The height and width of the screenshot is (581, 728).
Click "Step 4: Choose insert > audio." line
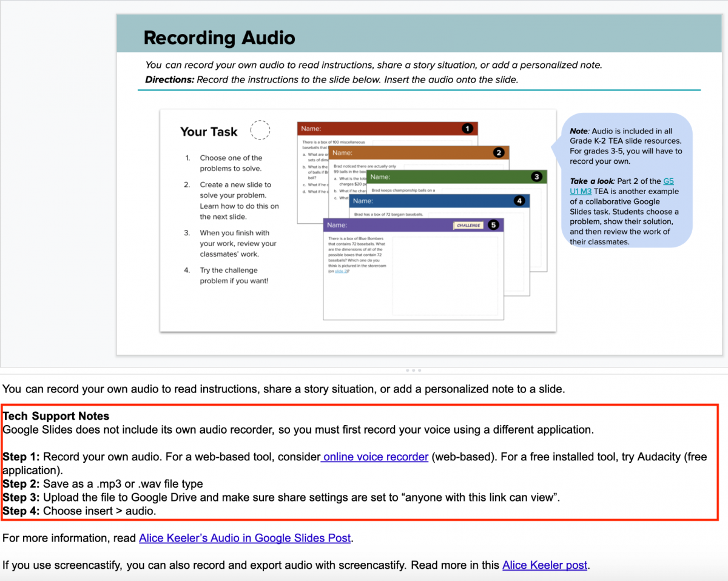click(79, 511)
